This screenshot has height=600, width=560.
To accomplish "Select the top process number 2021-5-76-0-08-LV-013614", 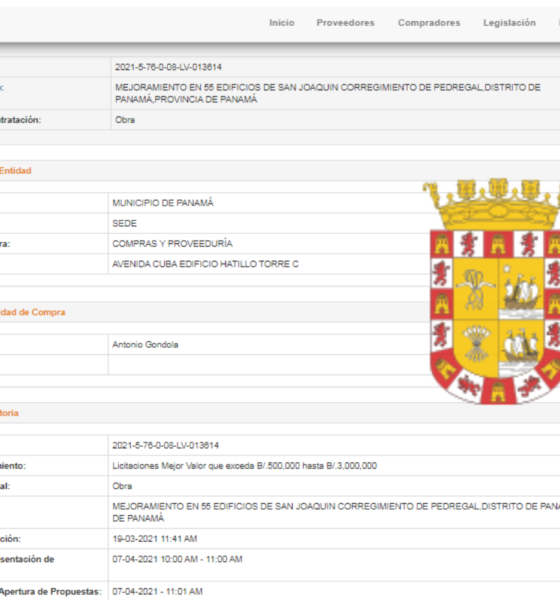I will click(168, 67).
